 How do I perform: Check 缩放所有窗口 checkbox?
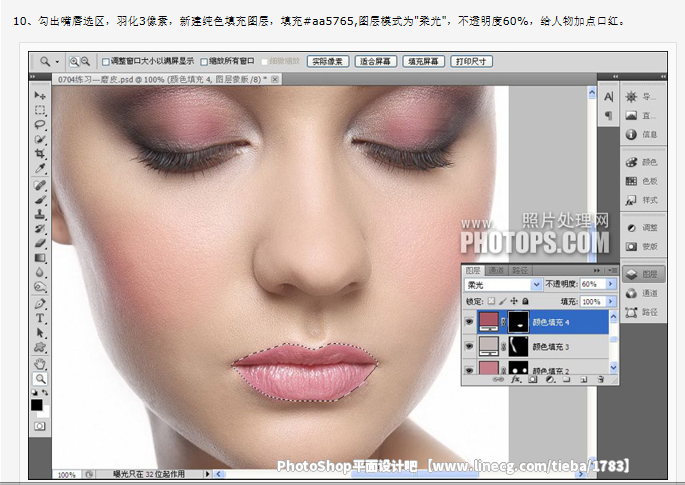(x=204, y=62)
